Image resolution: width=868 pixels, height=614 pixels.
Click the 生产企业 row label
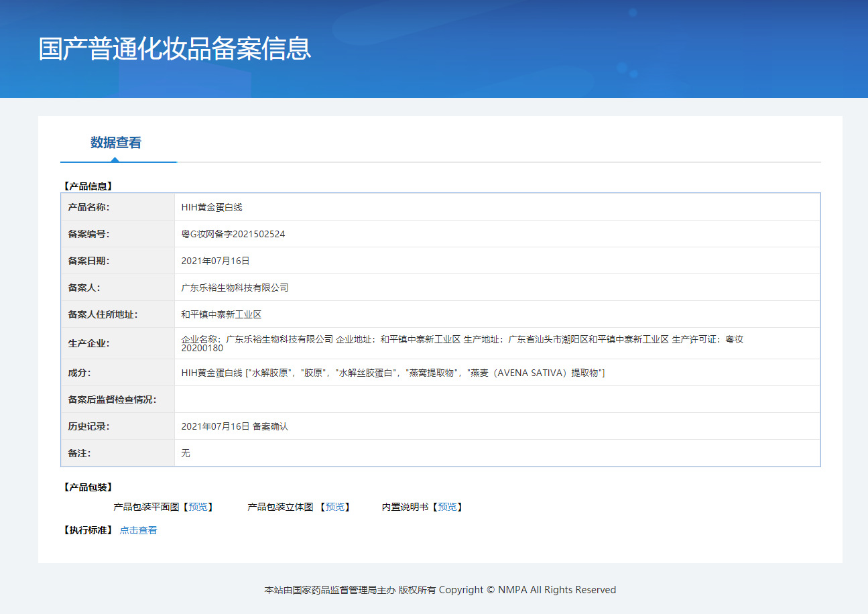pyautogui.click(x=88, y=343)
